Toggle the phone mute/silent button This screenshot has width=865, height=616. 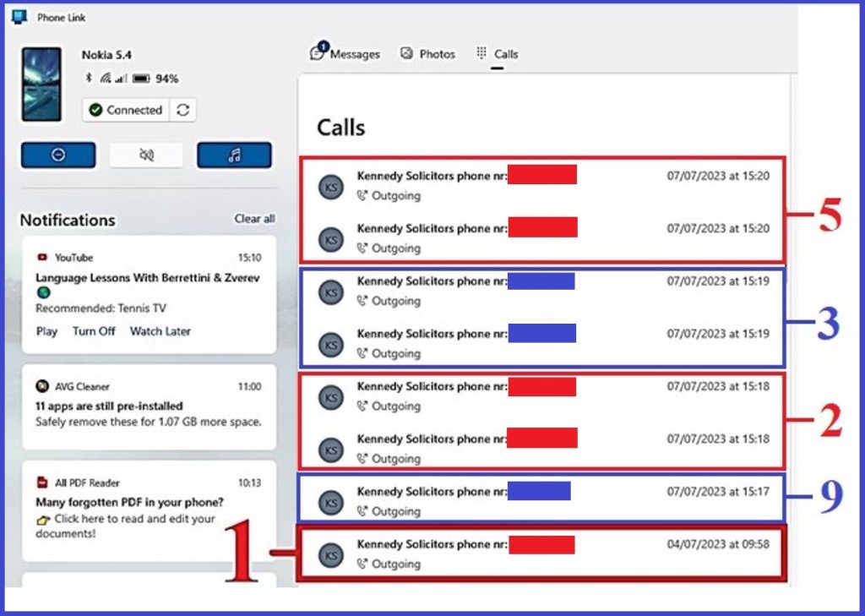coord(146,155)
